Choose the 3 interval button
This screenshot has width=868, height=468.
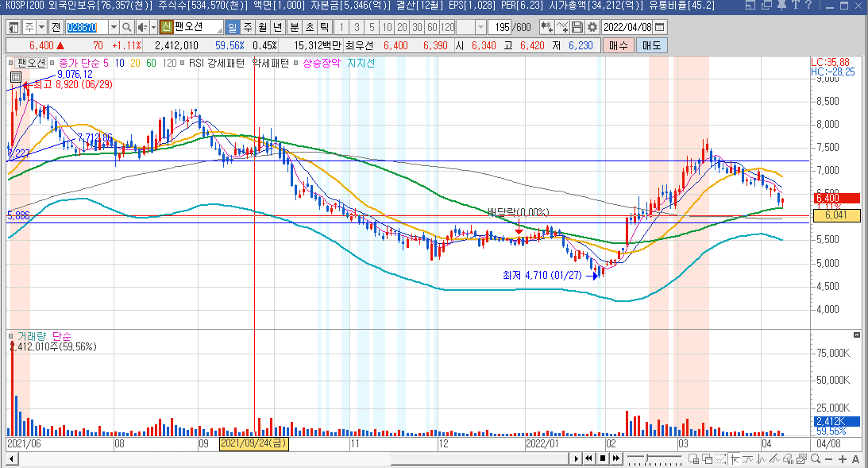[357, 27]
